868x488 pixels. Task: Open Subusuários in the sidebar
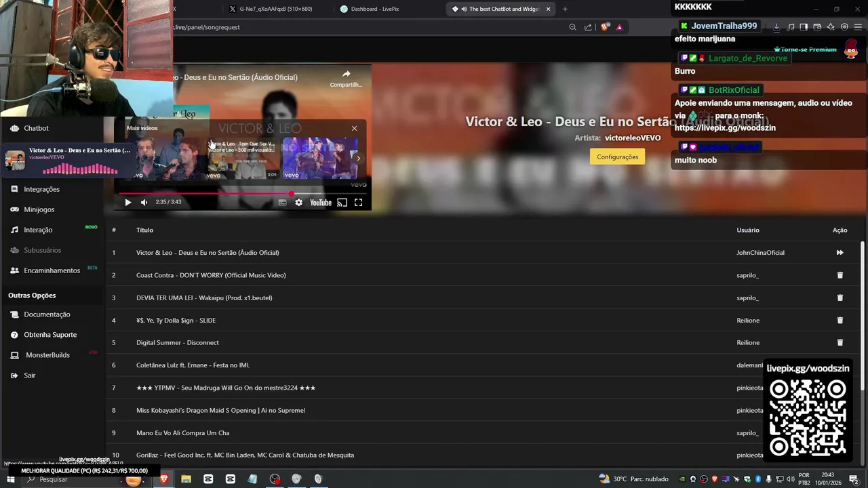[42, 250]
